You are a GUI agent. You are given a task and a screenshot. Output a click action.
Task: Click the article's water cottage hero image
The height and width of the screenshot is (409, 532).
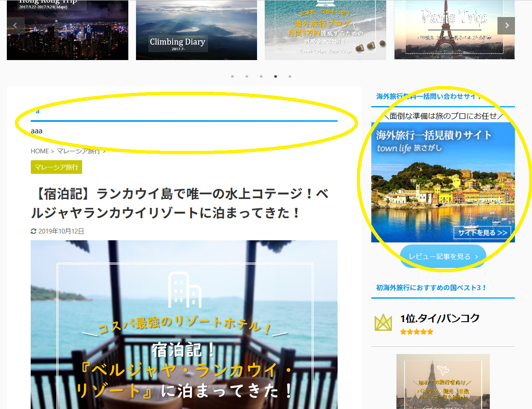point(184,325)
